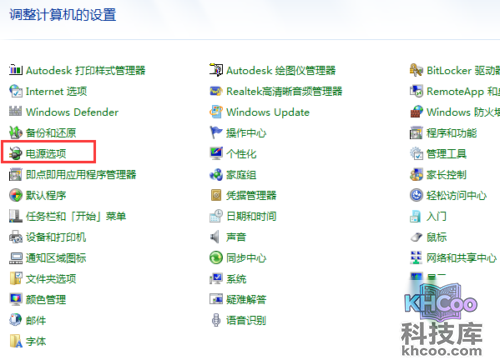Open the 鼠标 link
The width and height of the screenshot is (500, 360).
pos(437,237)
